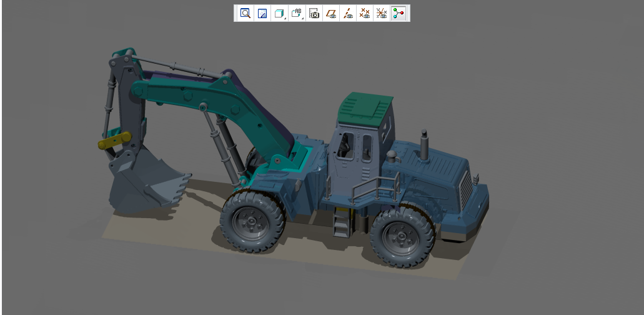Image resolution: width=644 pixels, height=315 pixels.
Task: Toggle coordinate system display
Action: tap(382, 14)
